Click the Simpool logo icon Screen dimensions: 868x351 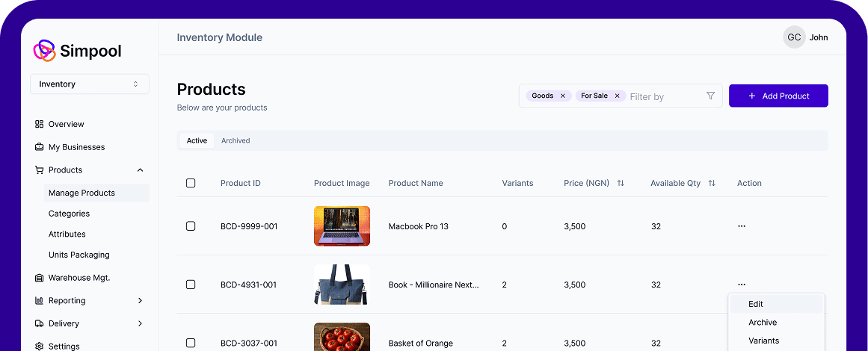[x=44, y=51]
